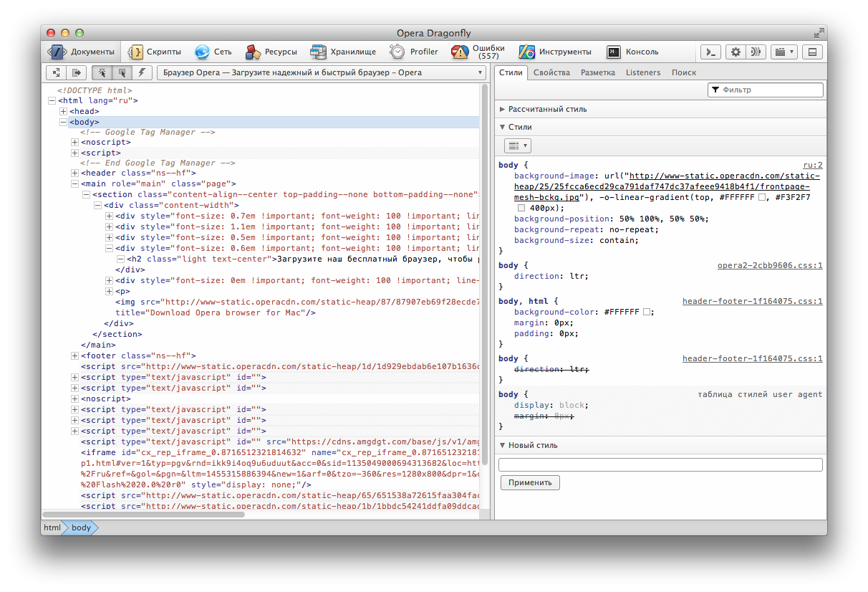Switch to the Свойства tab
The width and height of the screenshot is (868, 592).
pos(551,72)
